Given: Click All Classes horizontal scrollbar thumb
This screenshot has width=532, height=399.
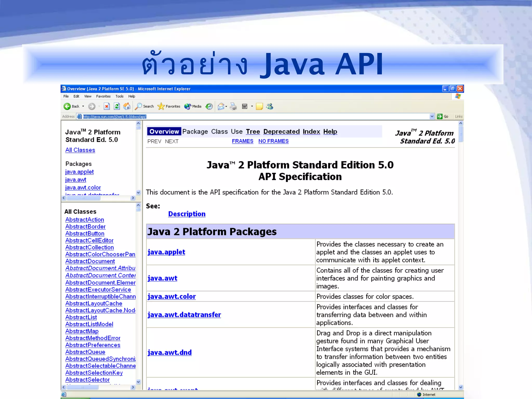Looking at the screenshot, I should tap(82, 387).
